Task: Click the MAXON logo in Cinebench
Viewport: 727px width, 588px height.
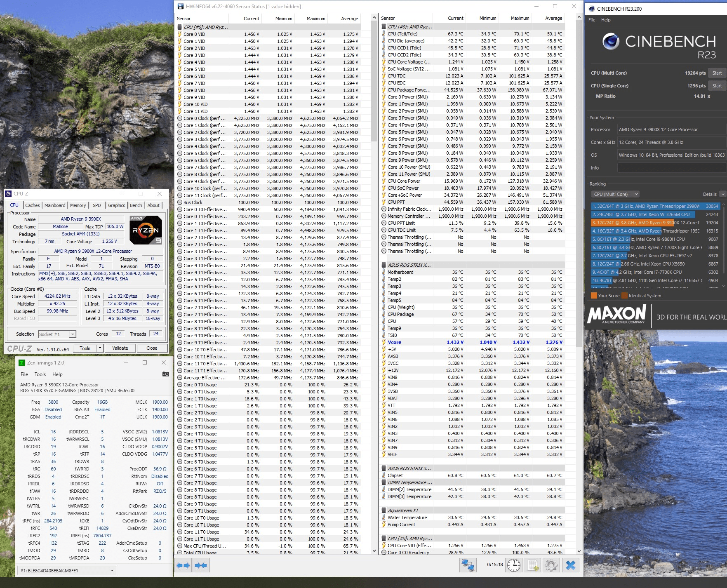Action: pyautogui.click(x=617, y=315)
